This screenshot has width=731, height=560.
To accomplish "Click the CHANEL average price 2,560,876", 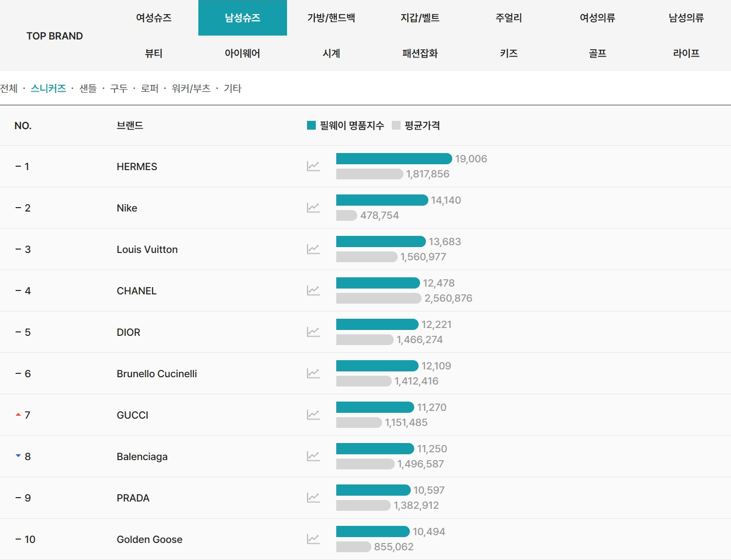I will [x=448, y=298].
